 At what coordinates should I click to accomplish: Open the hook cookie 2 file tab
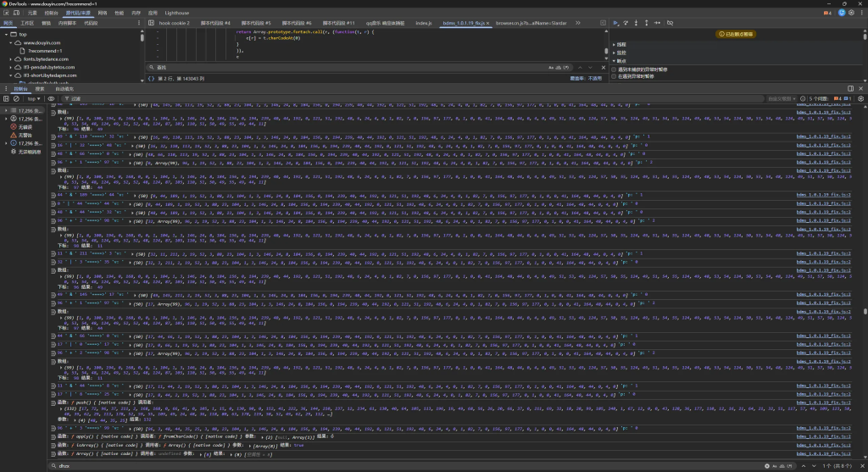tap(174, 24)
